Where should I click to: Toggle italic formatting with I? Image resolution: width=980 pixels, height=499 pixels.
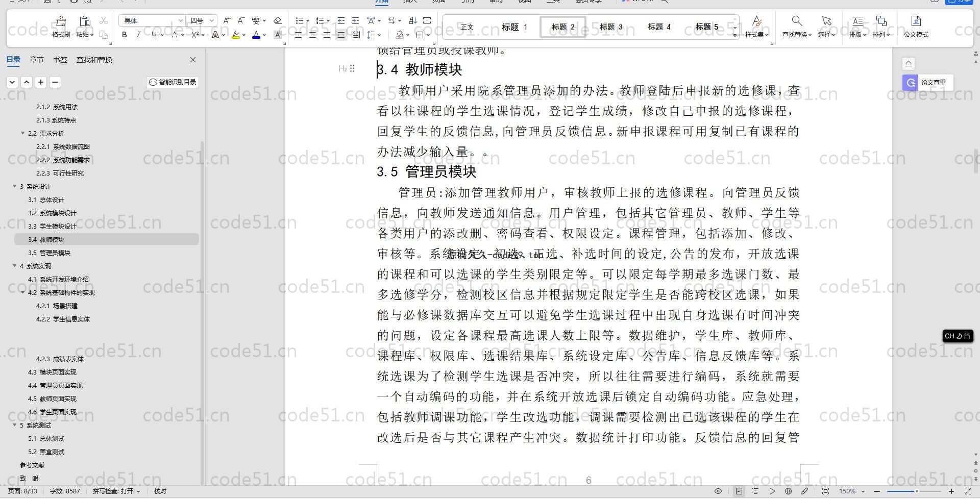138,35
